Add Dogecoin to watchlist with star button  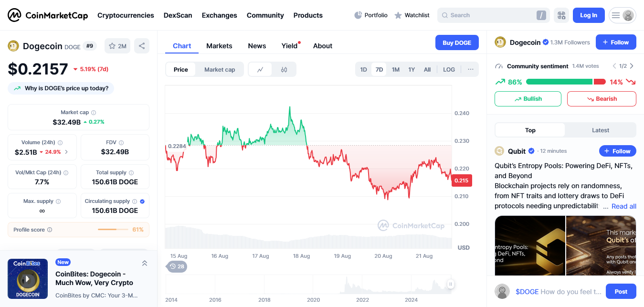pyautogui.click(x=117, y=46)
